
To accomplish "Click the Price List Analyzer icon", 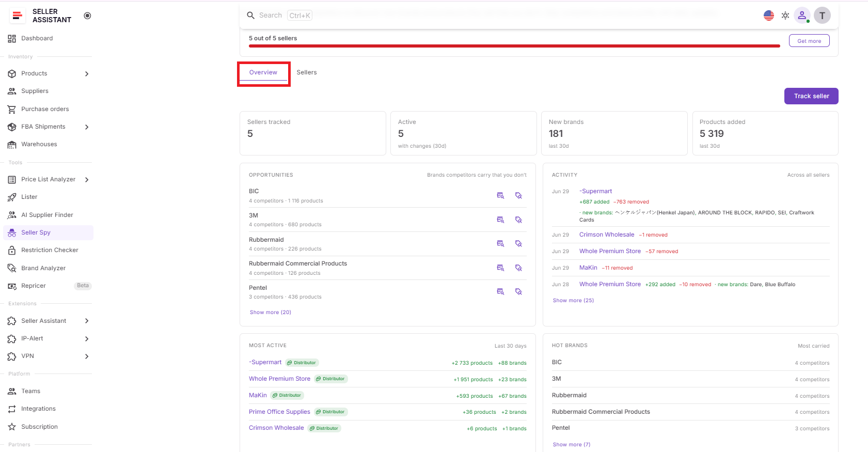I will [12, 180].
